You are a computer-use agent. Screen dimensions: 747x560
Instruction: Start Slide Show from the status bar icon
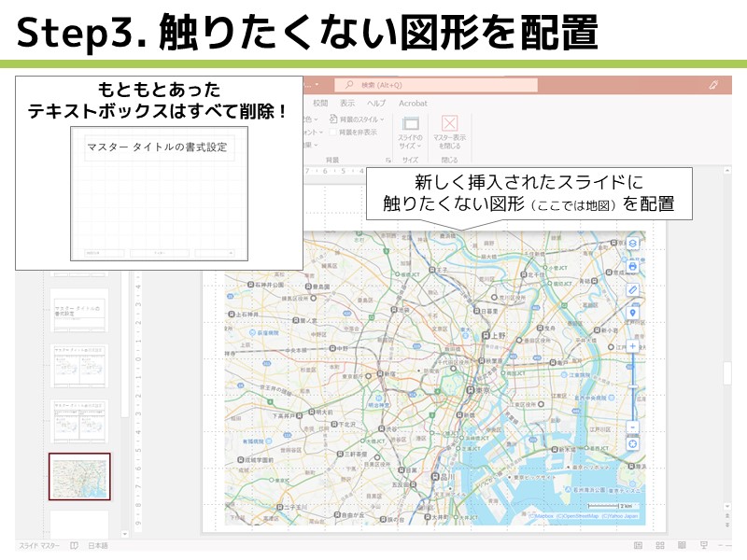(x=704, y=546)
